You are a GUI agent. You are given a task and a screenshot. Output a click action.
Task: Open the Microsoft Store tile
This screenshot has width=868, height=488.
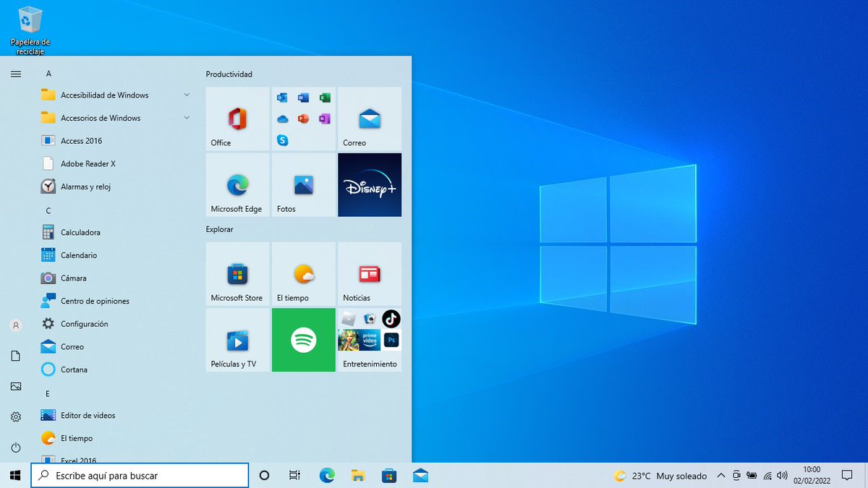pyautogui.click(x=237, y=274)
